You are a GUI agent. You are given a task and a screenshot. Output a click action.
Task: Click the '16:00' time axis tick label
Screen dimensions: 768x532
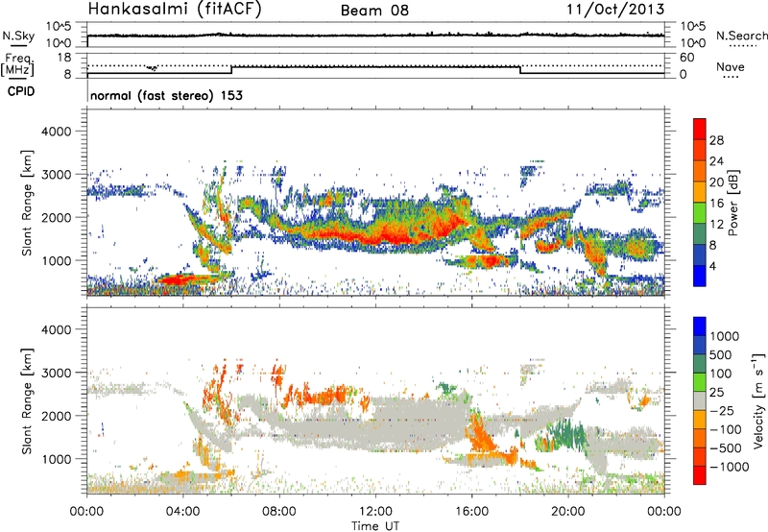[x=471, y=512]
